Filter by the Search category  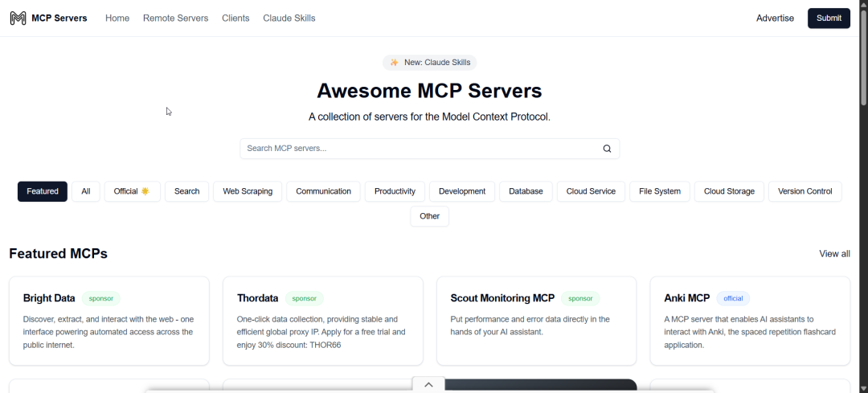(186, 191)
